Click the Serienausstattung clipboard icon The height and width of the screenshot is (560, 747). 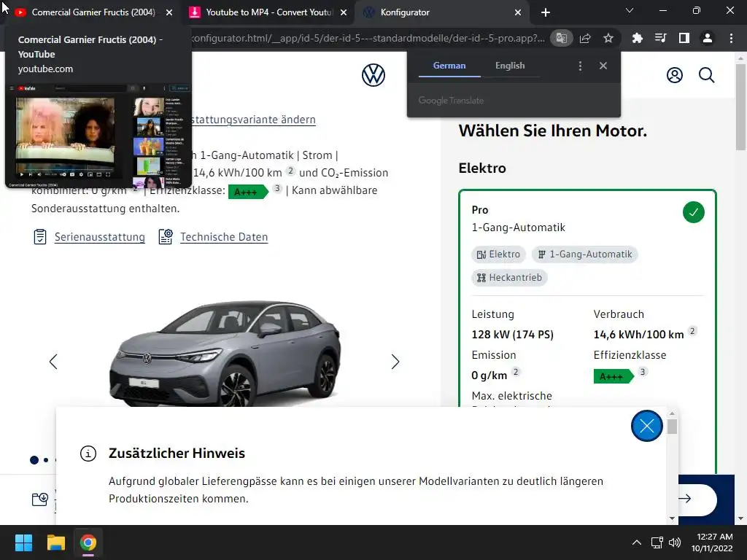click(40, 237)
